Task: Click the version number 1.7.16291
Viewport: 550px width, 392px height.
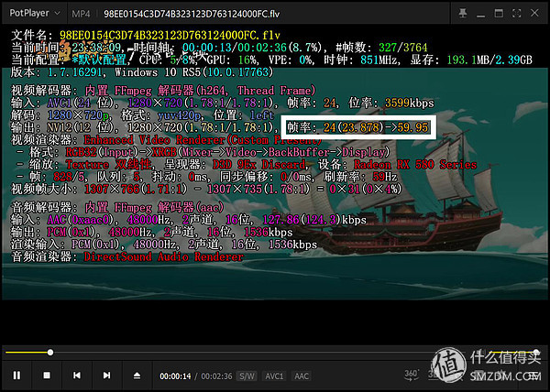Action: [x=75, y=72]
